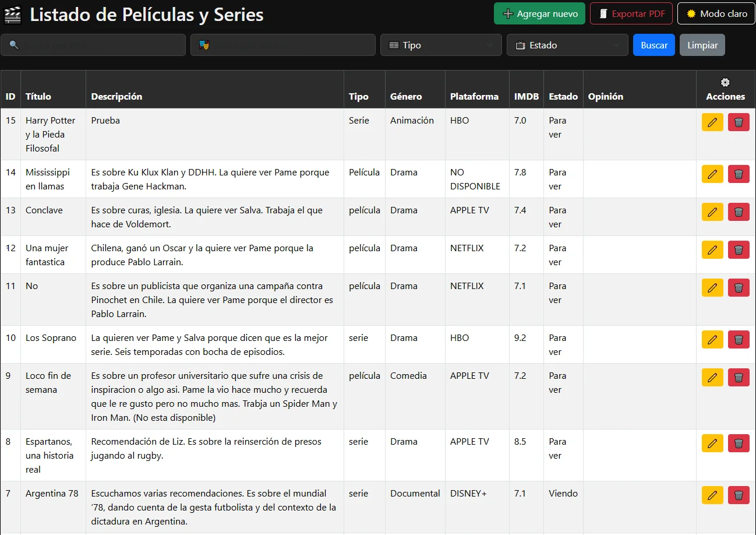Edit the Conclave row
756x535 pixels.
[712, 212]
